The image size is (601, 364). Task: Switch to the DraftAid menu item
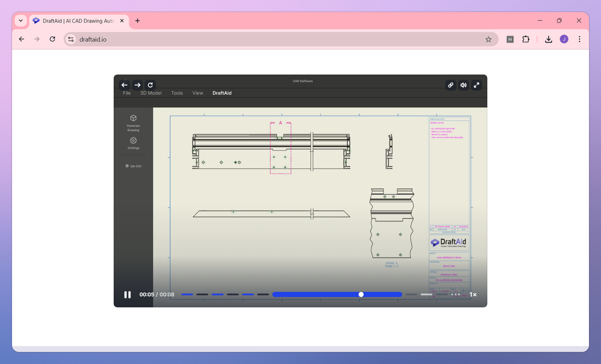[x=221, y=93]
